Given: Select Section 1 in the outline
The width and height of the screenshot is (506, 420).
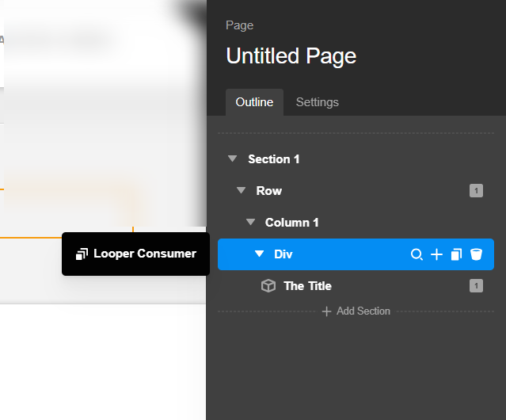Looking at the screenshot, I should click(x=274, y=159).
